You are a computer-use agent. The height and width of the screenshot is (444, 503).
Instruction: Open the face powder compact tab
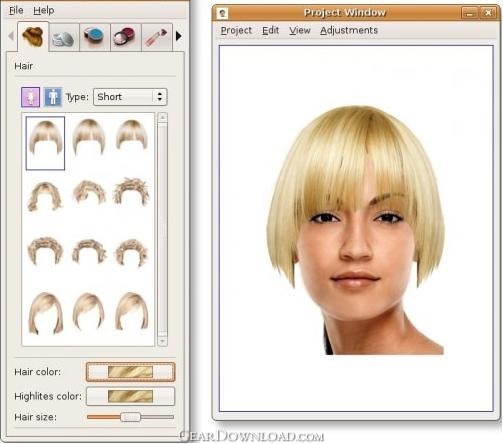point(64,37)
